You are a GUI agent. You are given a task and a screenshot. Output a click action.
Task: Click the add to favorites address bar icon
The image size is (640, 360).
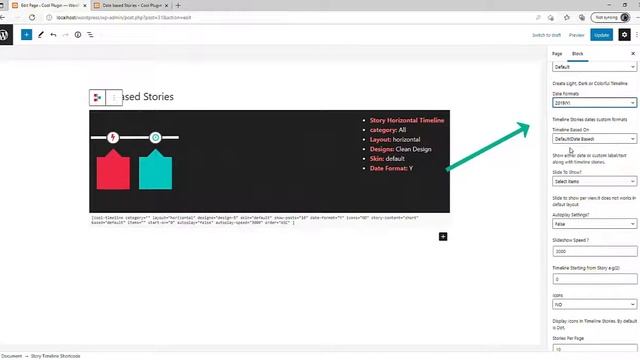(x=551, y=18)
